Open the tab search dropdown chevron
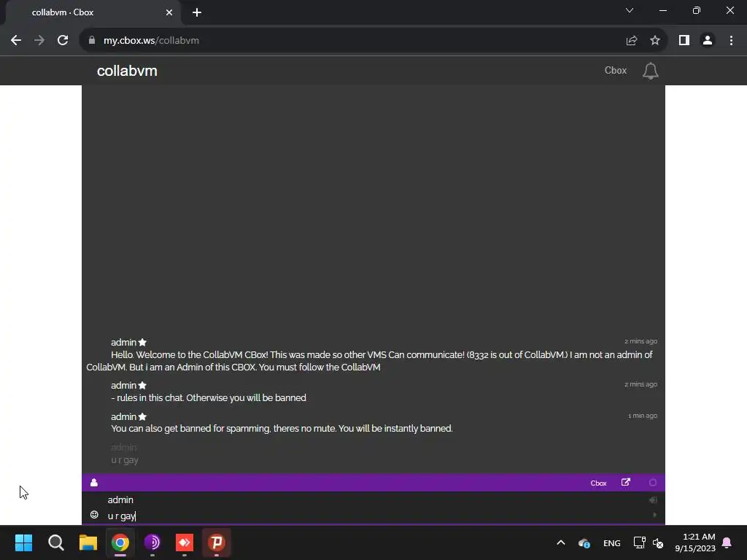The width and height of the screenshot is (747, 560). (x=630, y=10)
